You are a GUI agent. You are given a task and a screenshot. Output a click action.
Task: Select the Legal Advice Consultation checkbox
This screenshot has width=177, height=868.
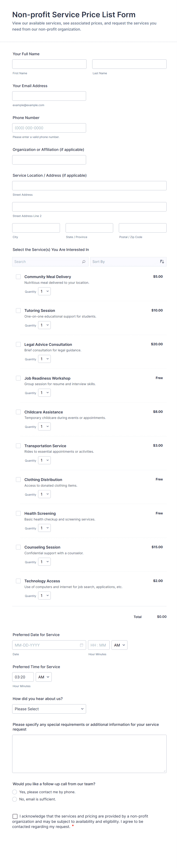18,344
